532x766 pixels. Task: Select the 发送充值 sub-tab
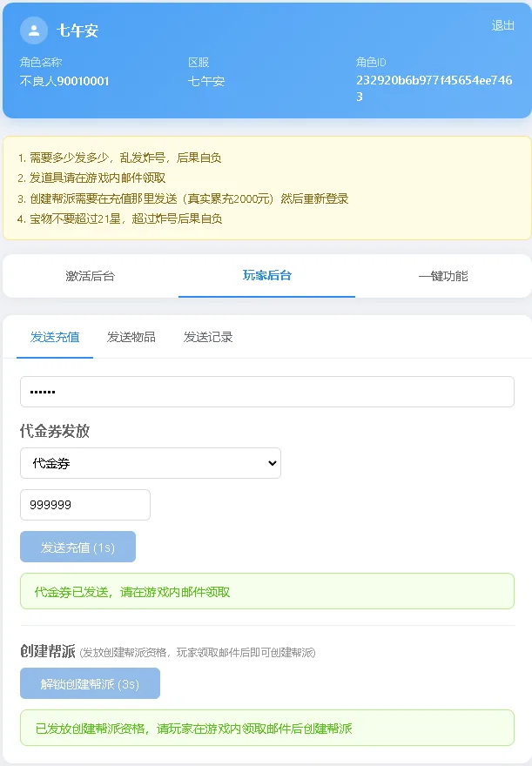55,337
